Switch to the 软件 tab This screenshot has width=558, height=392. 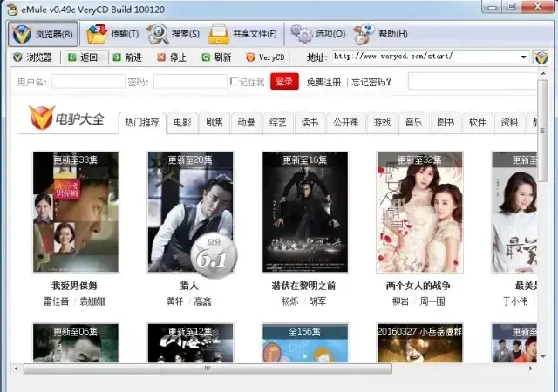tap(477, 123)
